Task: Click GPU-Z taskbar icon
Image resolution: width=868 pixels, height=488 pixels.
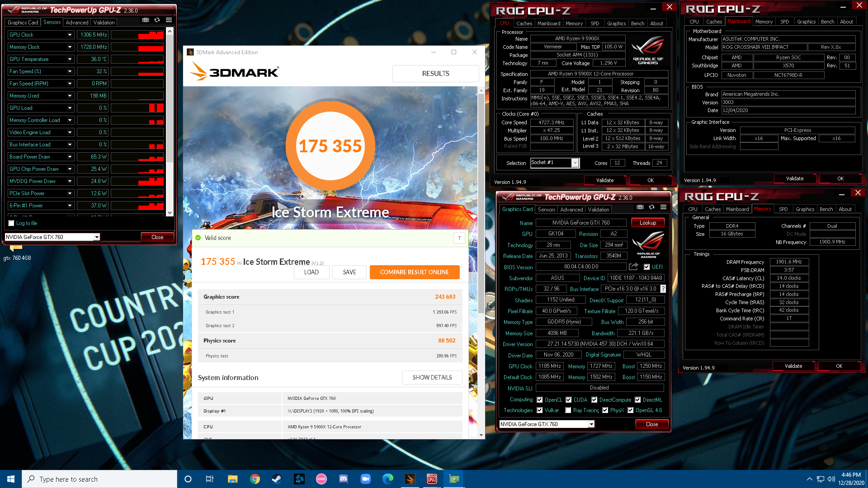Action: tap(454, 479)
